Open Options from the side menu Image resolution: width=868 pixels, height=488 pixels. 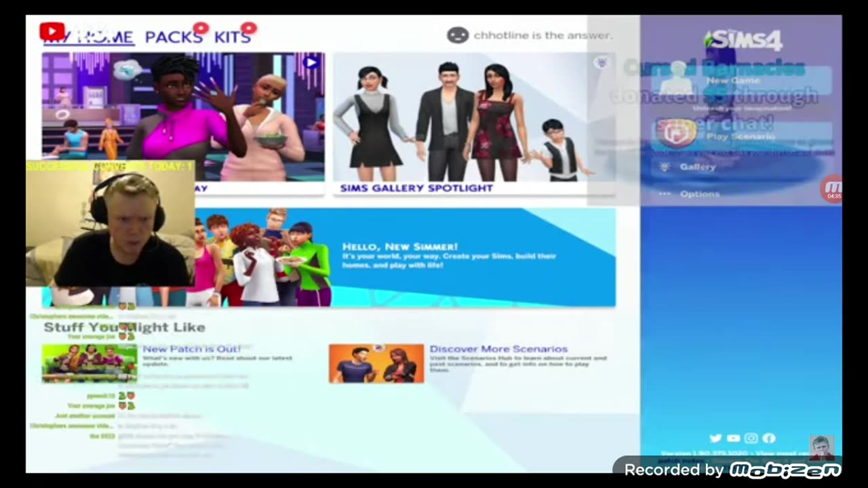coord(700,194)
